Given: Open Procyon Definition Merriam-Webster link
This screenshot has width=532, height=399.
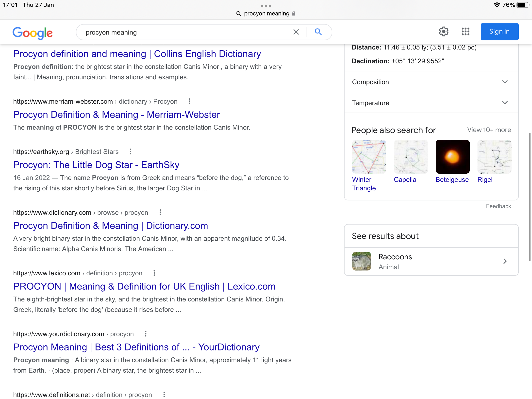Looking at the screenshot, I should click(116, 115).
